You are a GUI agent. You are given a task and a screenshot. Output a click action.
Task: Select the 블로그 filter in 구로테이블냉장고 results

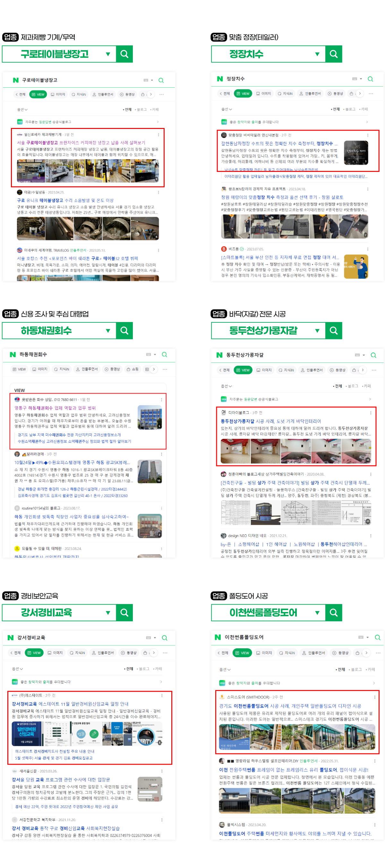pos(141,109)
